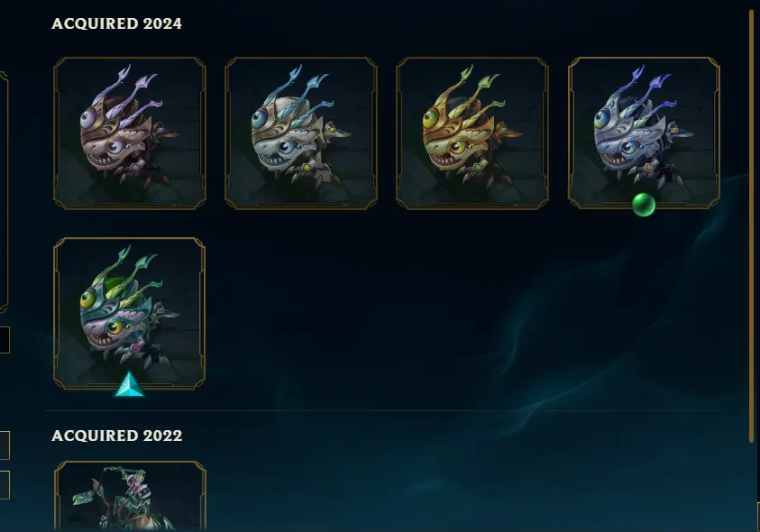The width and height of the screenshot is (760, 532).
Task: Click the black box at the left edge
Action: click(x=5, y=340)
